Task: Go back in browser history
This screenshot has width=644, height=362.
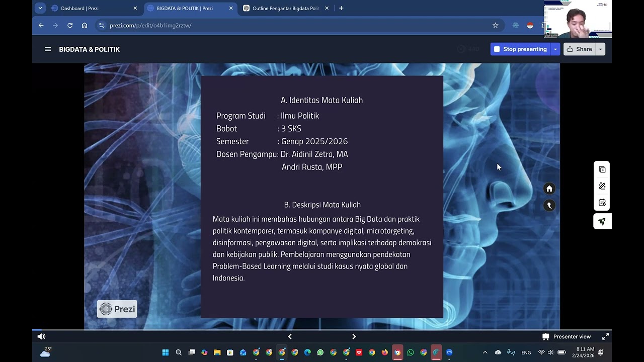Action: pyautogui.click(x=41, y=25)
